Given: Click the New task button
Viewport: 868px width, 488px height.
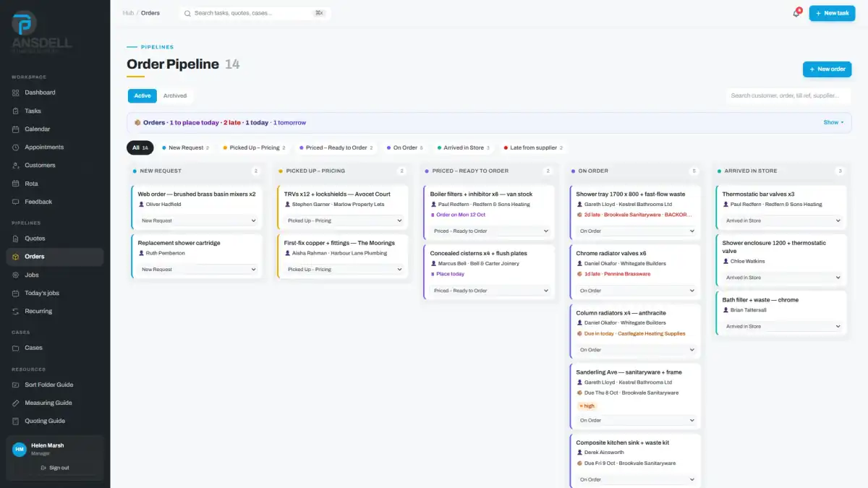Looking at the screenshot, I should click(832, 13).
